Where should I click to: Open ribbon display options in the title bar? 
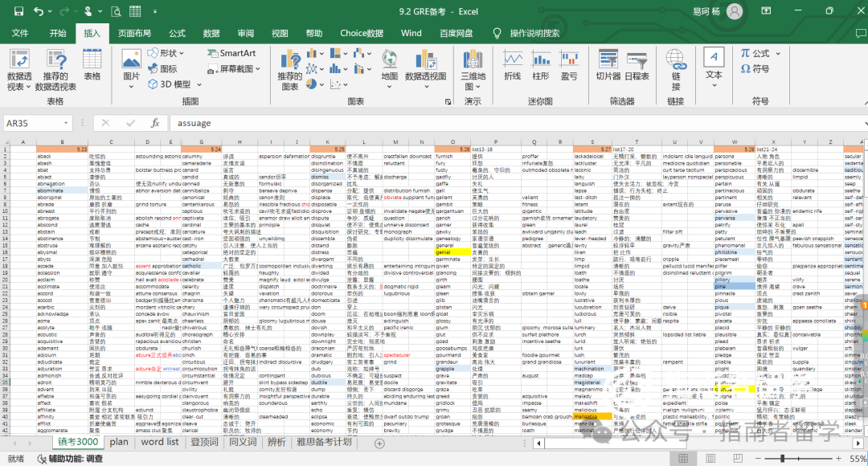coord(766,11)
